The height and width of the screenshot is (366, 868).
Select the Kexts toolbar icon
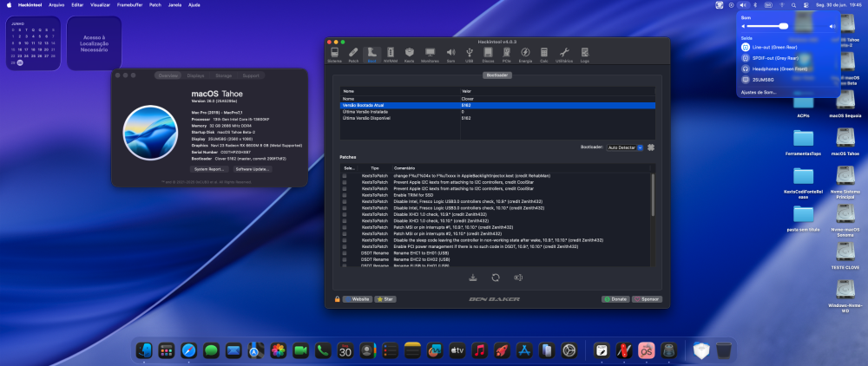pos(409,54)
